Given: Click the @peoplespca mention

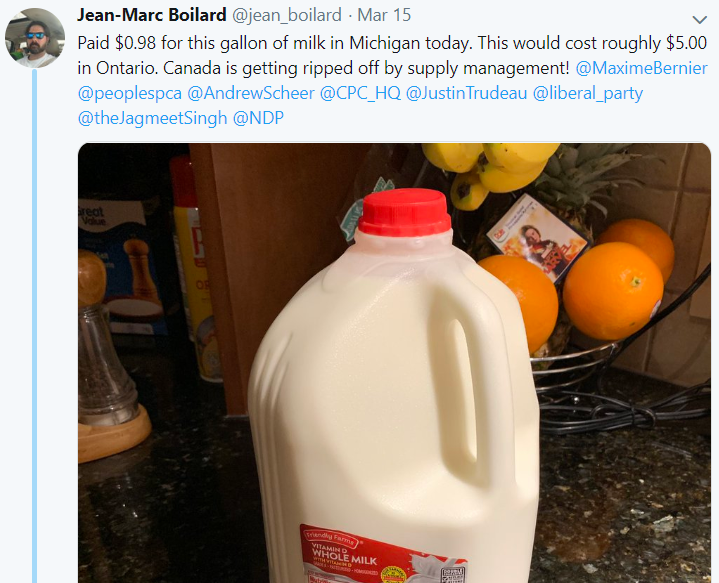Looking at the screenshot, I should 128,93.
